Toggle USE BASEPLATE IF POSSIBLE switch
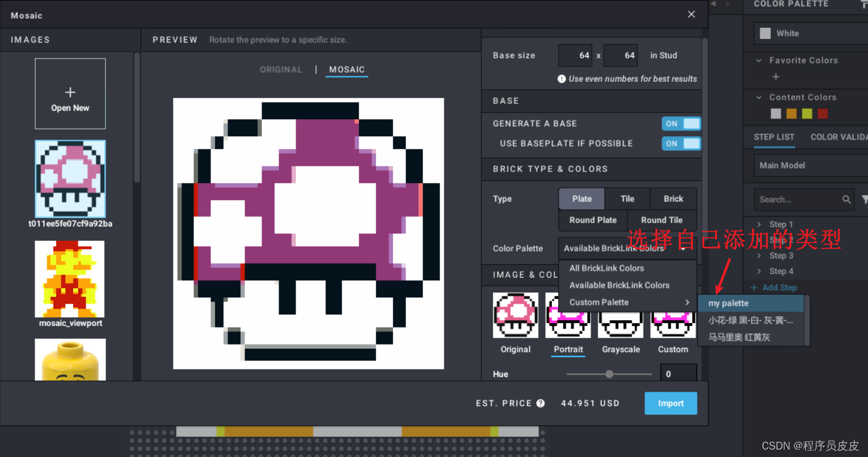Screen dimensions: 868x457 (x=681, y=144)
